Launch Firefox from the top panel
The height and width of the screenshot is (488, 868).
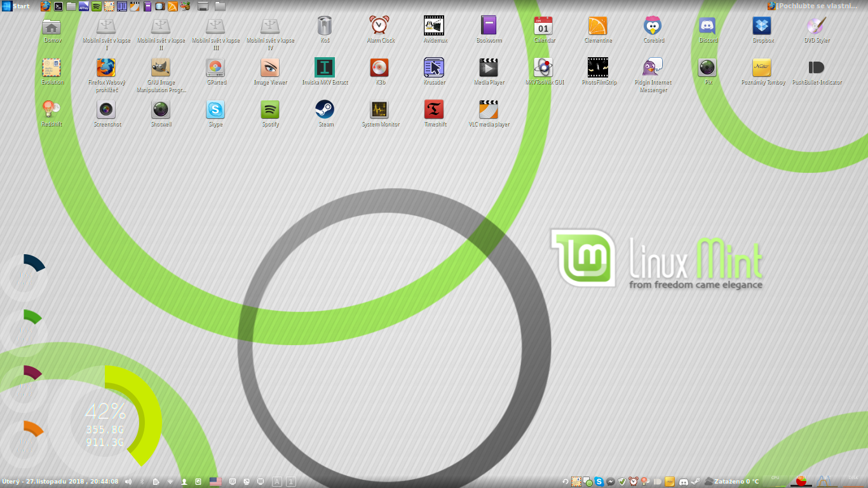pos(46,6)
